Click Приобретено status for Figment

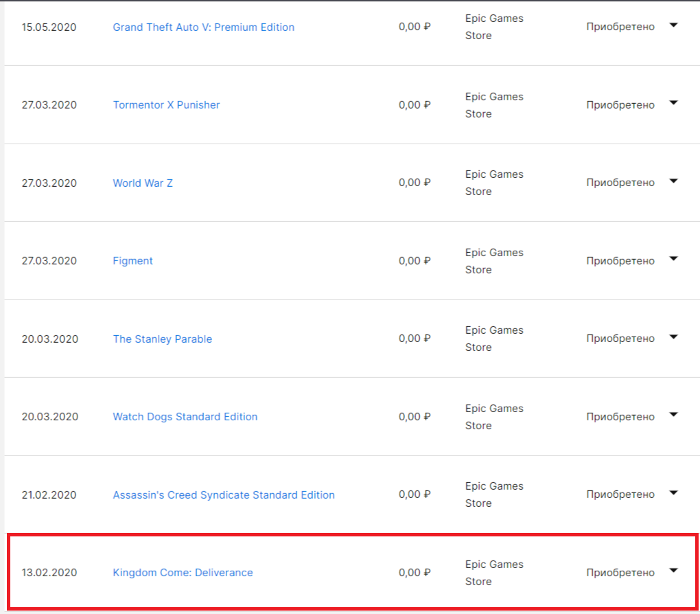[620, 261]
